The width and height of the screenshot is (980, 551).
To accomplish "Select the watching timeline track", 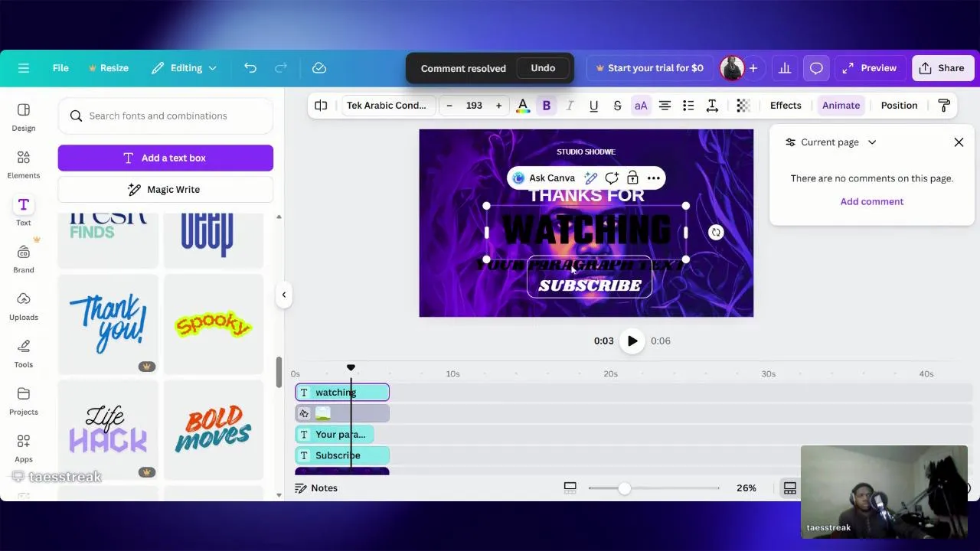I will coord(342,393).
